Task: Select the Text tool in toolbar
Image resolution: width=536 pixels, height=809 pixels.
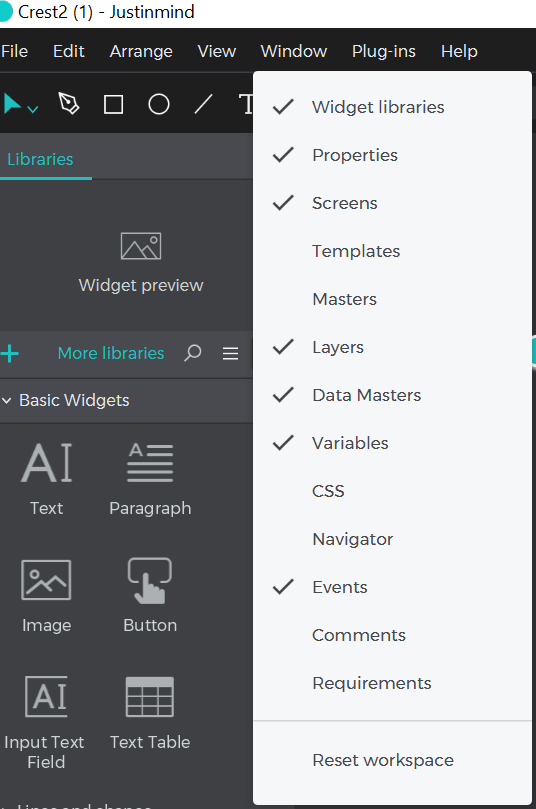Action: [246, 104]
